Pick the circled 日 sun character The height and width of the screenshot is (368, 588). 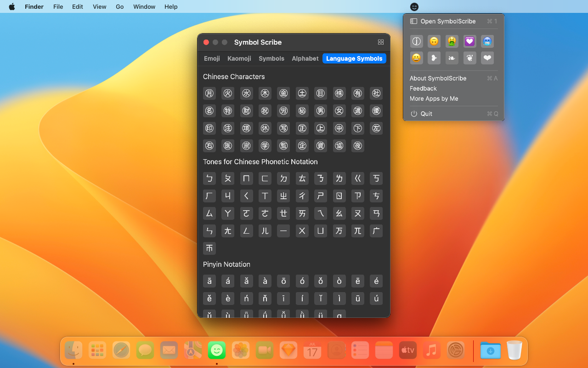point(321,93)
